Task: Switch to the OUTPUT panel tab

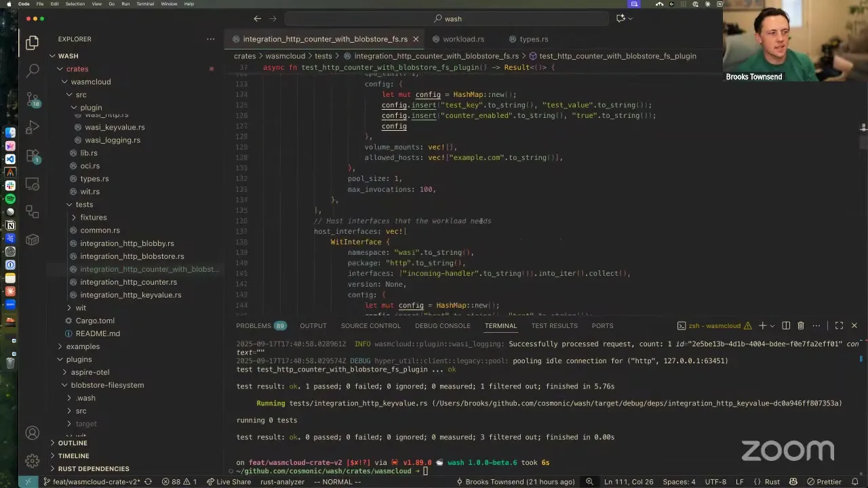Action: [313, 326]
